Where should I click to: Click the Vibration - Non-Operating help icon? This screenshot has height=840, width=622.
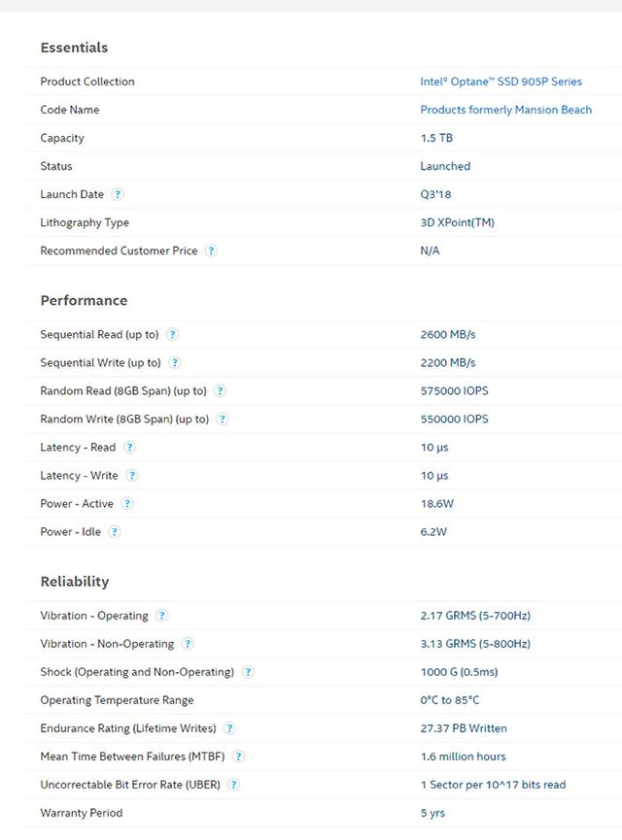point(188,644)
